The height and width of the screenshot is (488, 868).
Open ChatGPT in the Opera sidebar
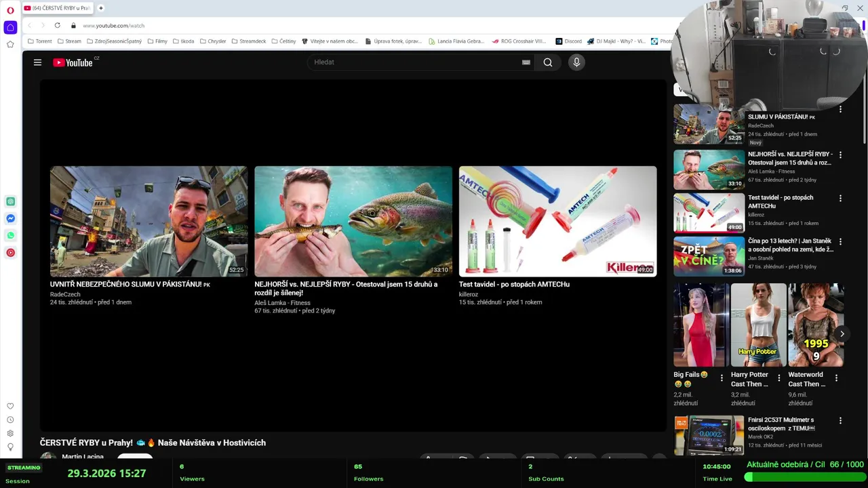tap(10, 201)
